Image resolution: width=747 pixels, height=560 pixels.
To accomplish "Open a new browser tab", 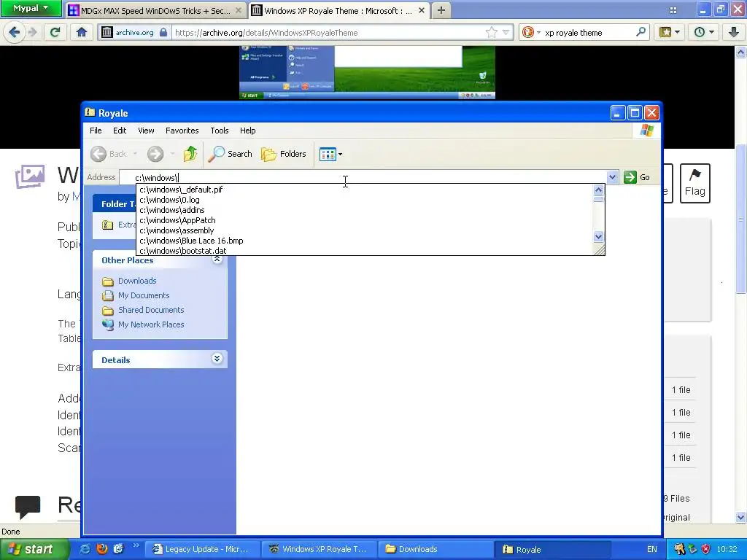I will (441, 10).
